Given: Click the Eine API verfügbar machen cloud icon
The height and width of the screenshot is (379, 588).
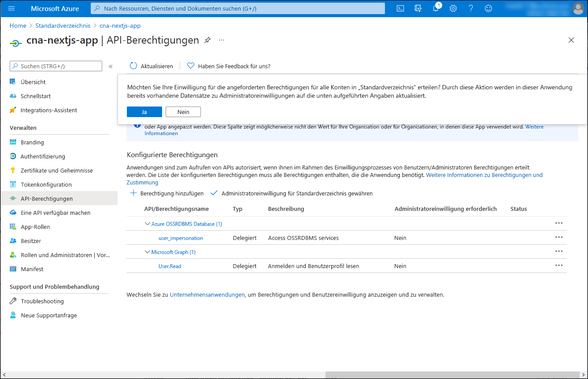Looking at the screenshot, I should point(13,213).
